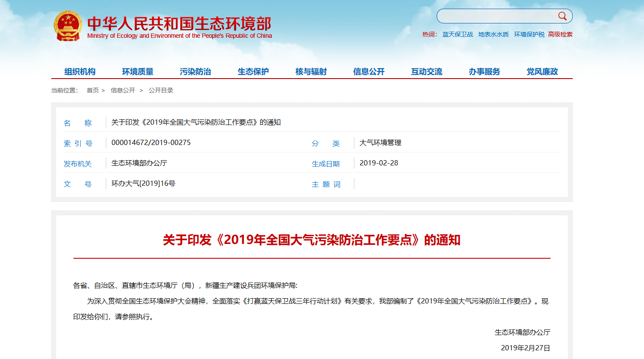Click the generation date 2019-02-28
Screen dimensions: 644x359
378,163
